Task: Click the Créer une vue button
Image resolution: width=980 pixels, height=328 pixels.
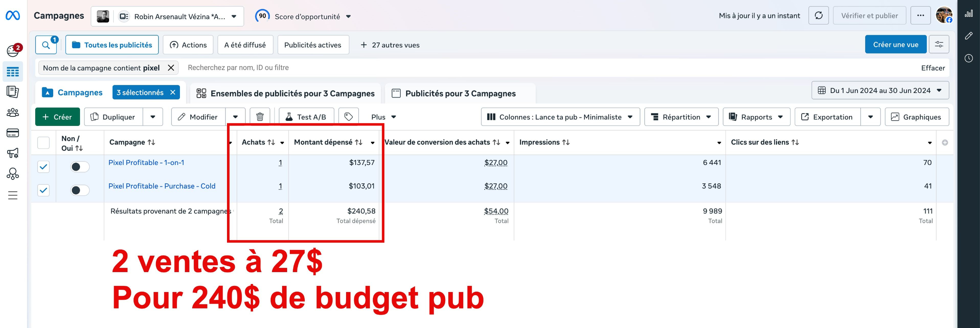Action: (x=896, y=44)
